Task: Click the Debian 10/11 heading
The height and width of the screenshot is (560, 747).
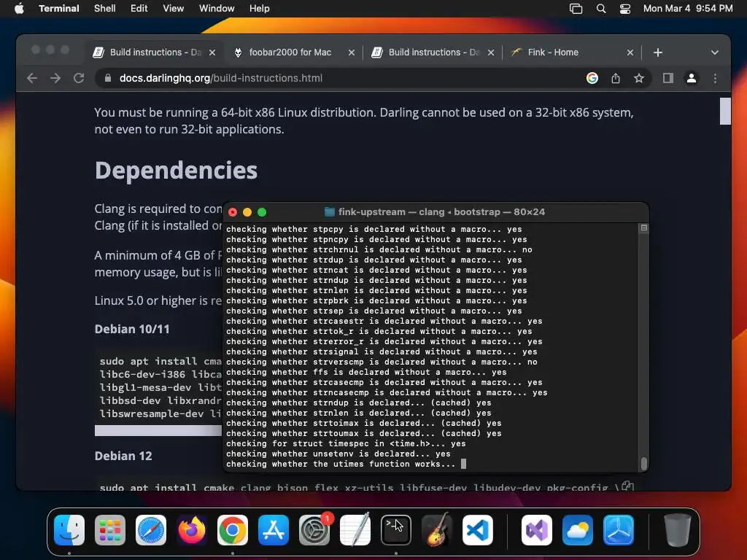Action: pyautogui.click(x=132, y=329)
